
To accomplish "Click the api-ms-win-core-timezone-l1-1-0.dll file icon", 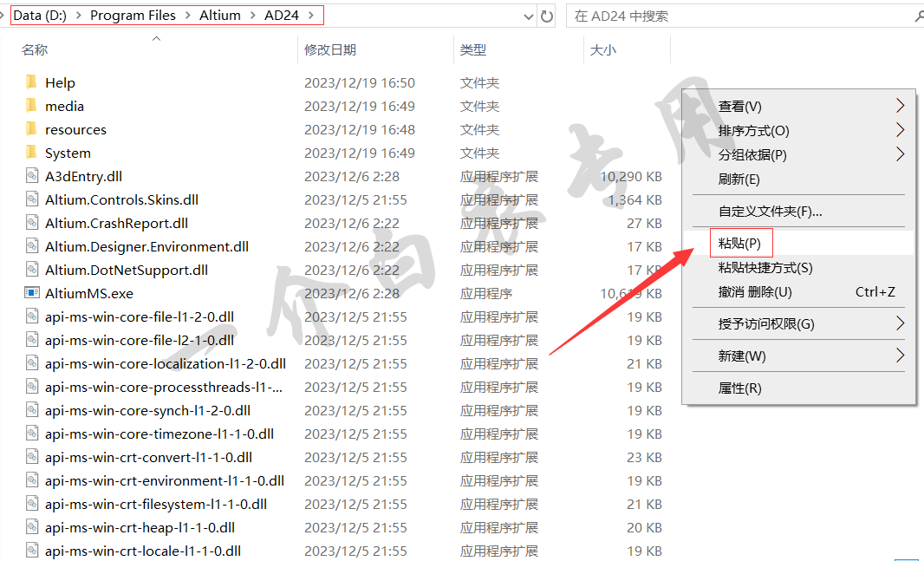I will pyautogui.click(x=32, y=434).
